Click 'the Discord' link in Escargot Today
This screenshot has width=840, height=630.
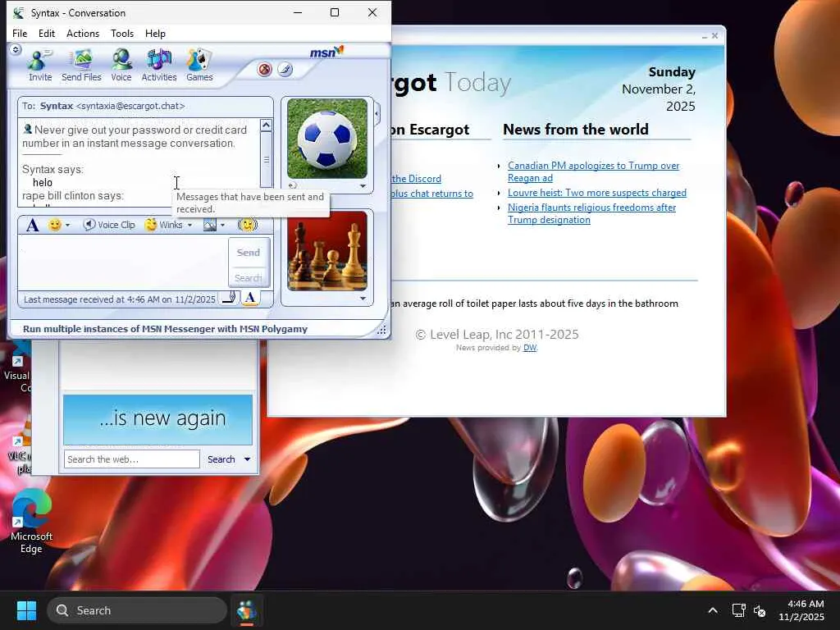416,179
